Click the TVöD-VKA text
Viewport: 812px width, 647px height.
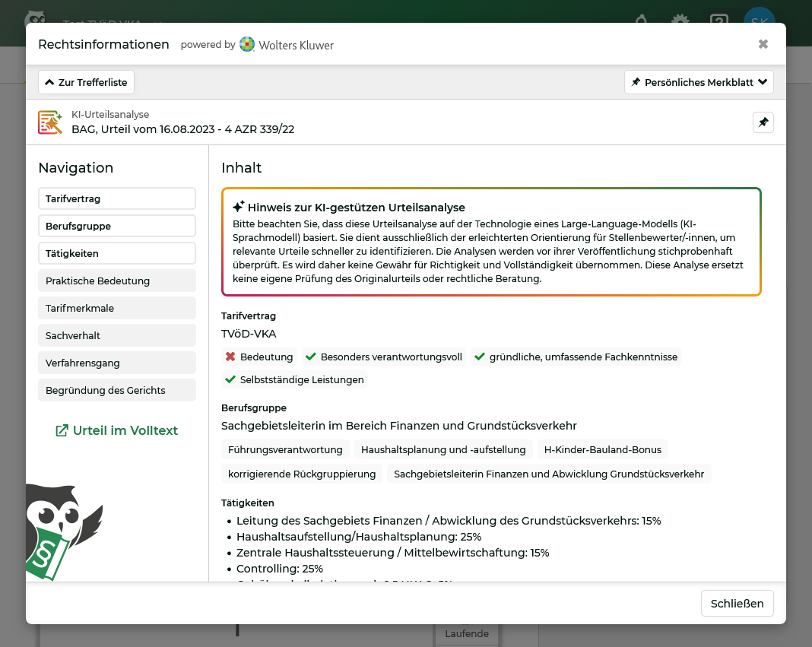249,334
